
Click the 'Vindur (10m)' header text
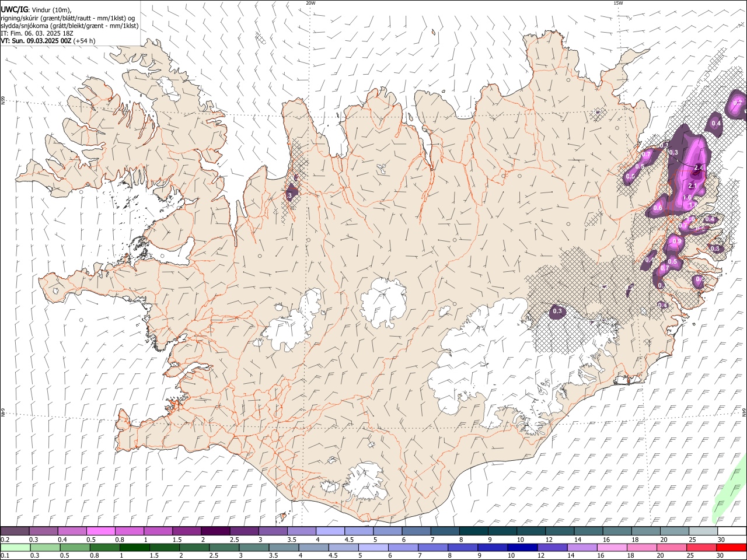pos(51,10)
